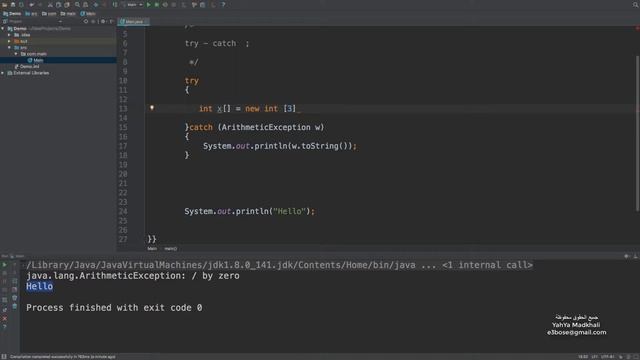Close the Main.java editor tab
The height and width of the screenshot is (360, 640).
(147, 21)
